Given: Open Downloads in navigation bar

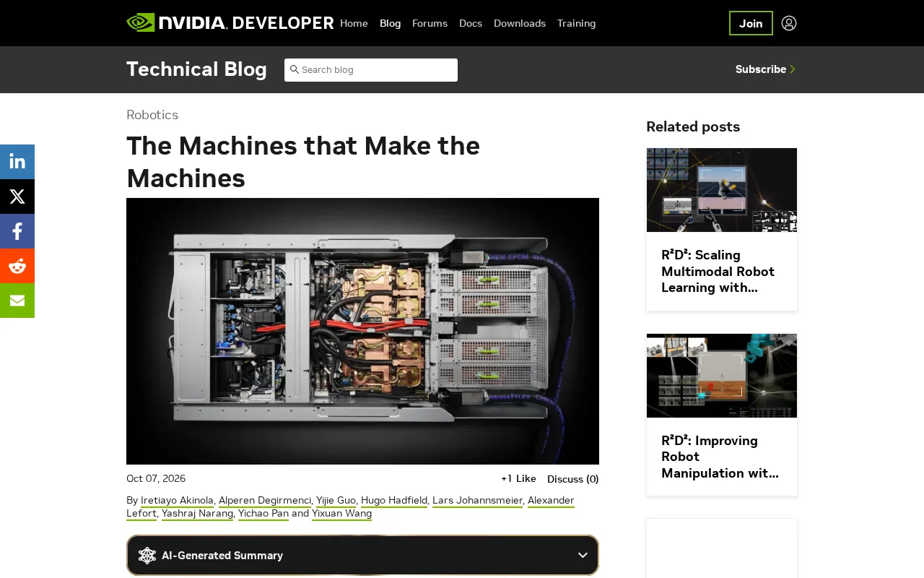Looking at the screenshot, I should [520, 23].
